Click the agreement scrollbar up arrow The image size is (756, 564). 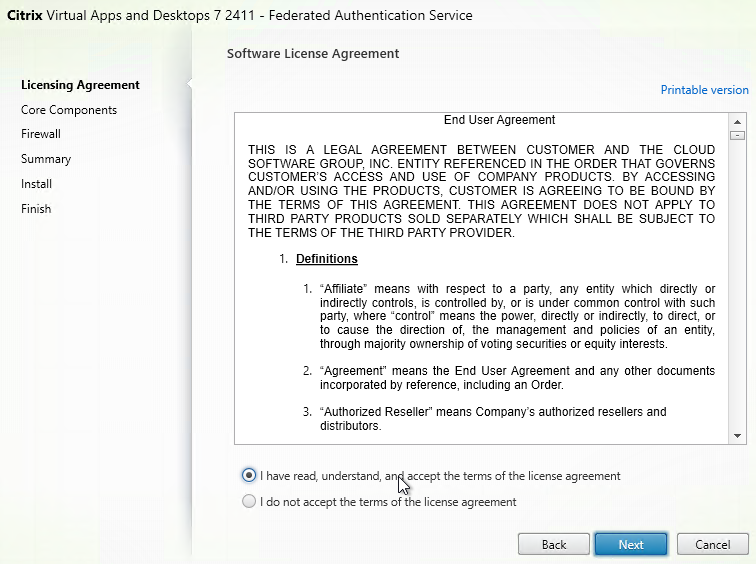click(x=737, y=122)
